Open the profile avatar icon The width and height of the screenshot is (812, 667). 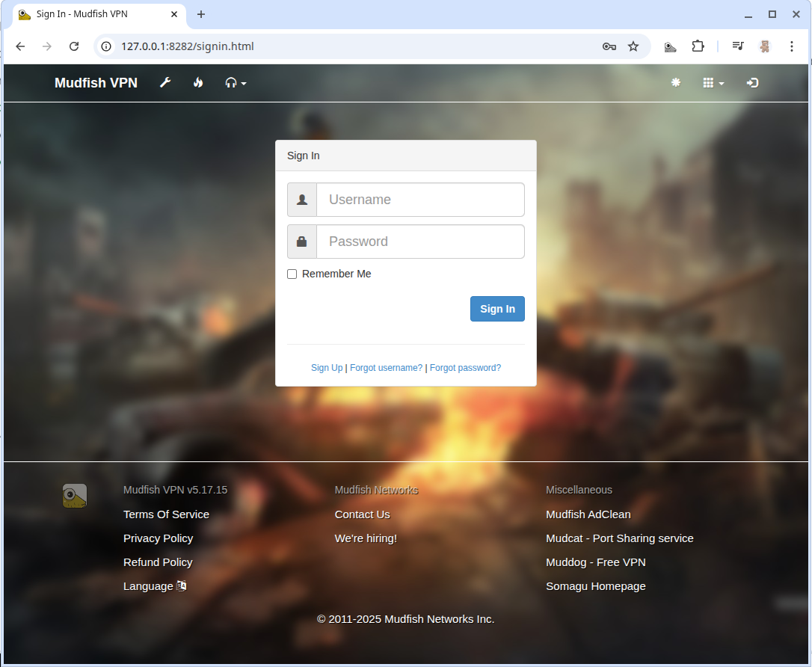[764, 46]
